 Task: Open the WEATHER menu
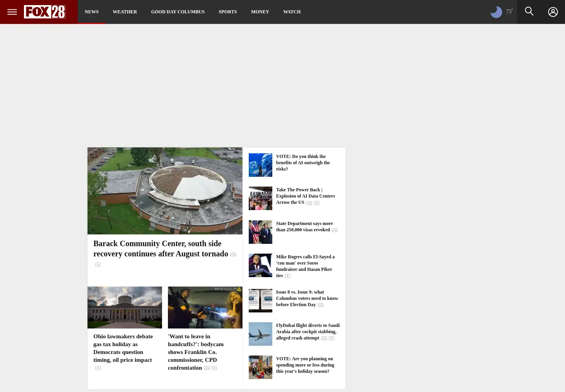click(x=125, y=12)
